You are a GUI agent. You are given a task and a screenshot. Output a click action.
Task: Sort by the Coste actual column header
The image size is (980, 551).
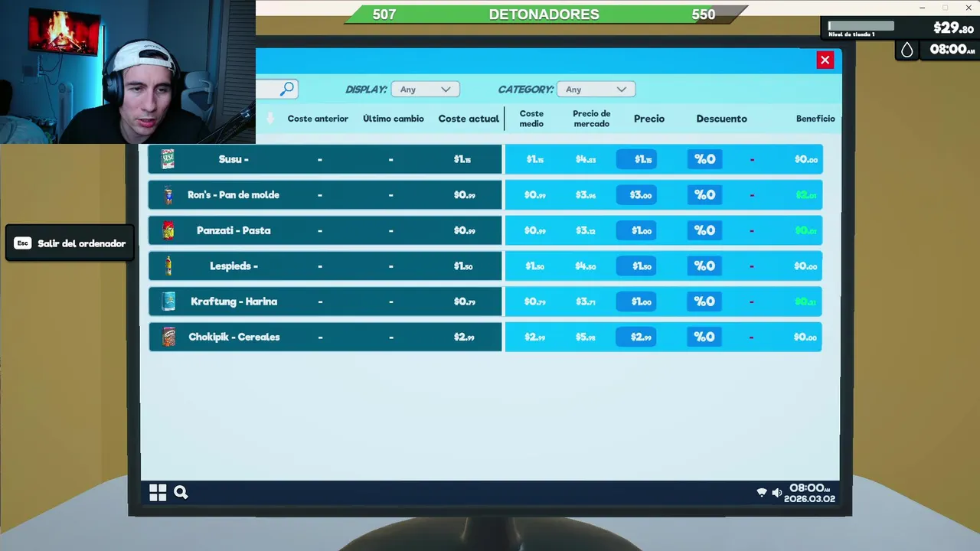pyautogui.click(x=469, y=119)
